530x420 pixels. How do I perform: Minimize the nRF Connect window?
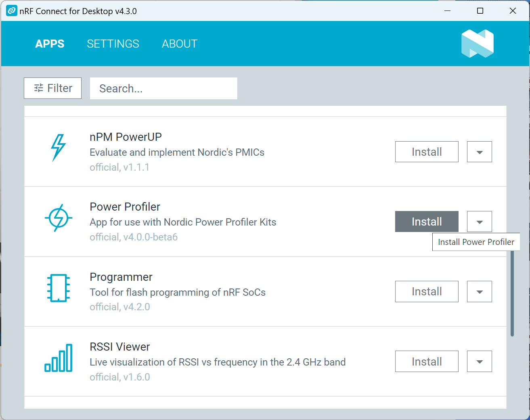(x=447, y=11)
